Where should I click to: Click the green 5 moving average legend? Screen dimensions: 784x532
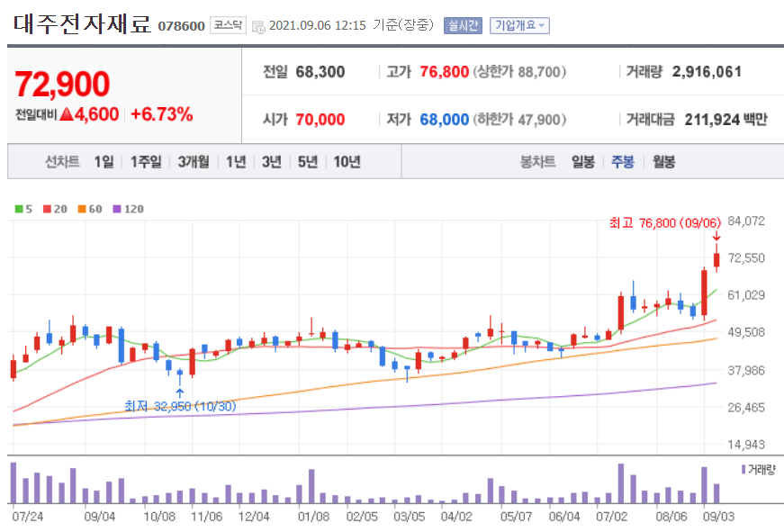23,209
